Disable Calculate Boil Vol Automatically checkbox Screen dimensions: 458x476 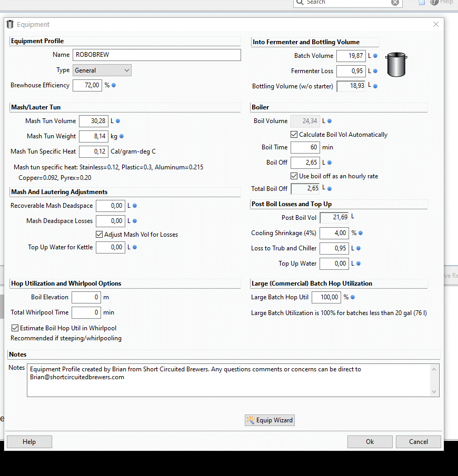(x=294, y=135)
